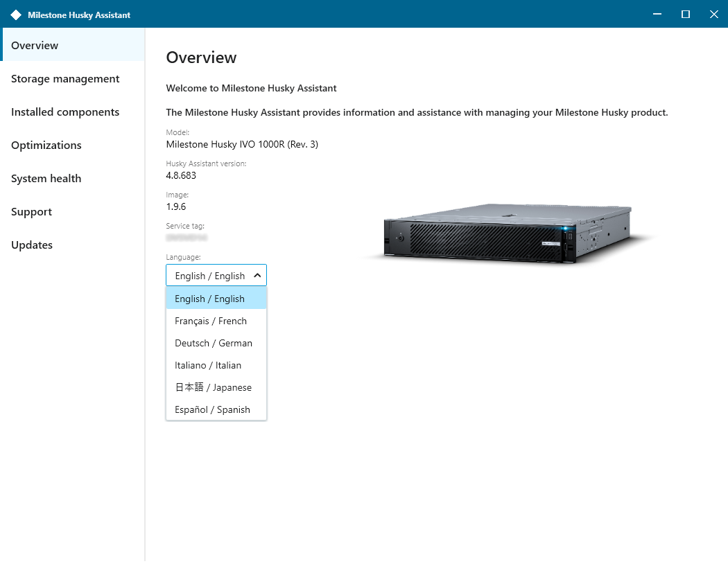The width and height of the screenshot is (728, 575).
Task: Click the blurred Service tag value
Action: click(187, 238)
